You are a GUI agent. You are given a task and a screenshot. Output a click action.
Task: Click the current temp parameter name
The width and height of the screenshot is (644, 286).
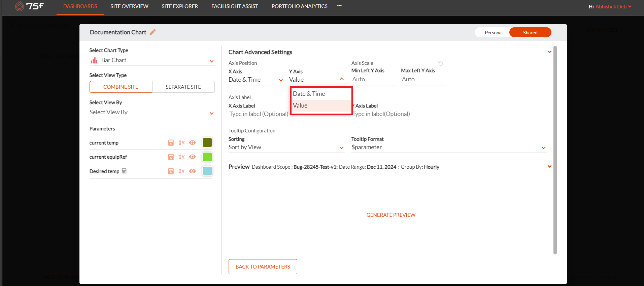[104, 143]
